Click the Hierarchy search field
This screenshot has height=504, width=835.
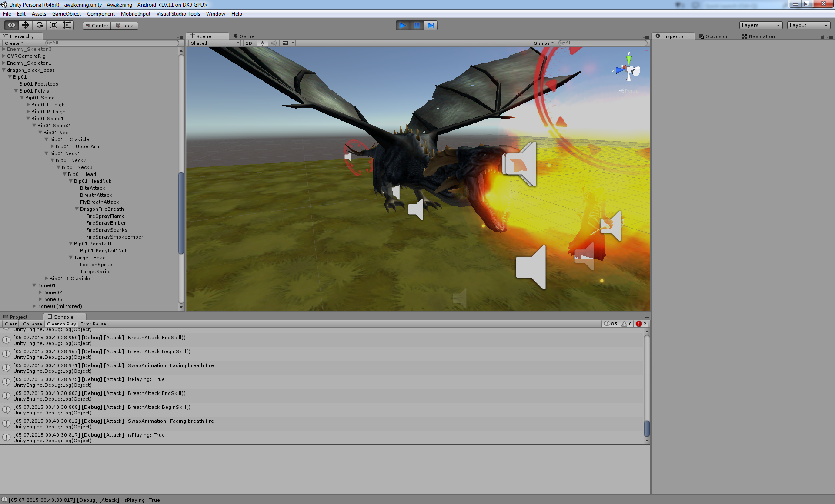113,43
